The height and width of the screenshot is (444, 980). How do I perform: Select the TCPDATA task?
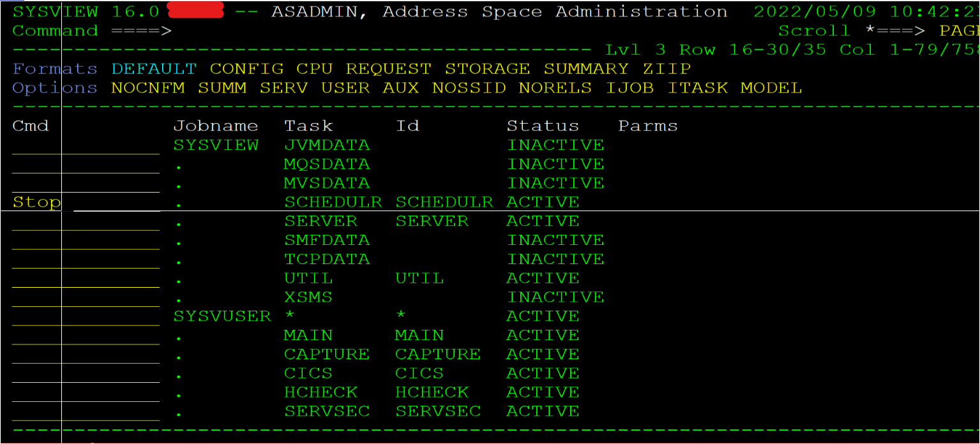point(327,259)
